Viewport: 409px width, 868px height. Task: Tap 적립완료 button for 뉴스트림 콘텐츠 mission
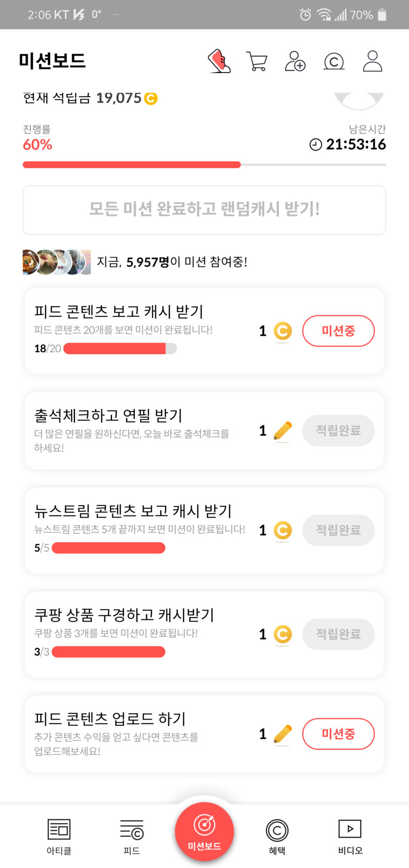[x=338, y=530]
